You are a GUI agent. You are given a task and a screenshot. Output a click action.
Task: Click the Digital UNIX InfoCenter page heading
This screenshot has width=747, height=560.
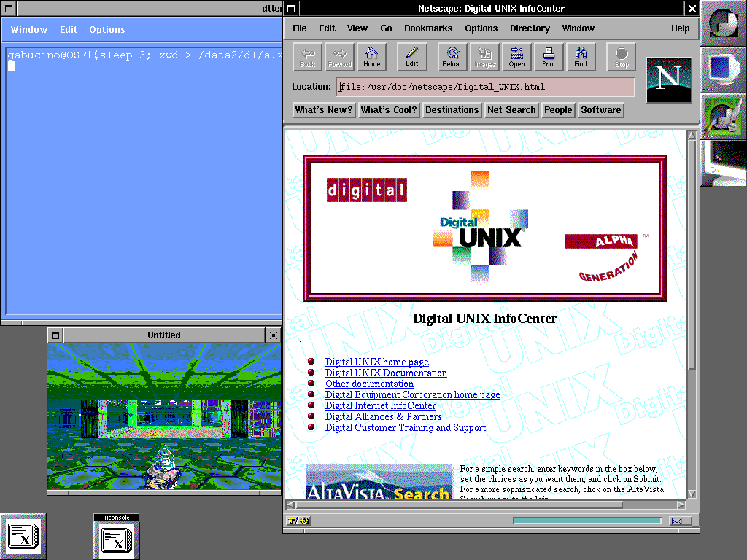pyautogui.click(x=484, y=319)
